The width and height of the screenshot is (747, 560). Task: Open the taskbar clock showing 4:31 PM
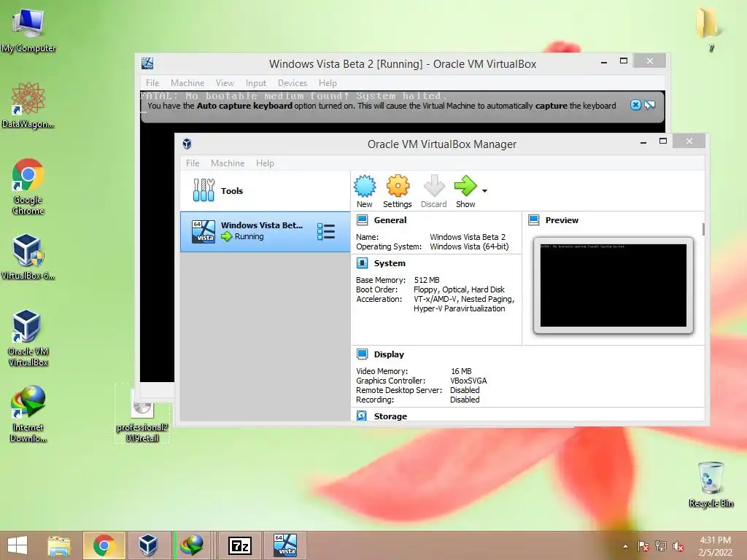(x=715, y=546)
